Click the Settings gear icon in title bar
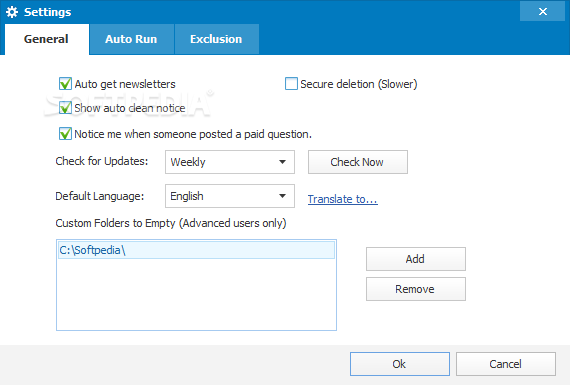 pos(12,12)
